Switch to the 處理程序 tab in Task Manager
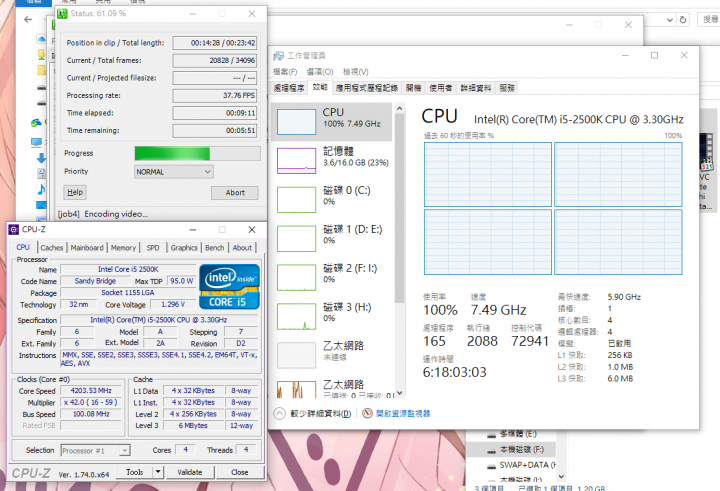720x491 pixels. (x=289, y=88)
